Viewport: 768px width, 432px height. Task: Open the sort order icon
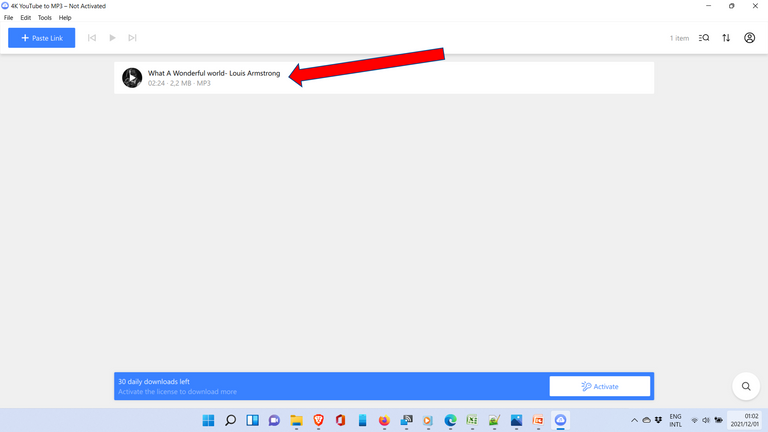point(726,38)
